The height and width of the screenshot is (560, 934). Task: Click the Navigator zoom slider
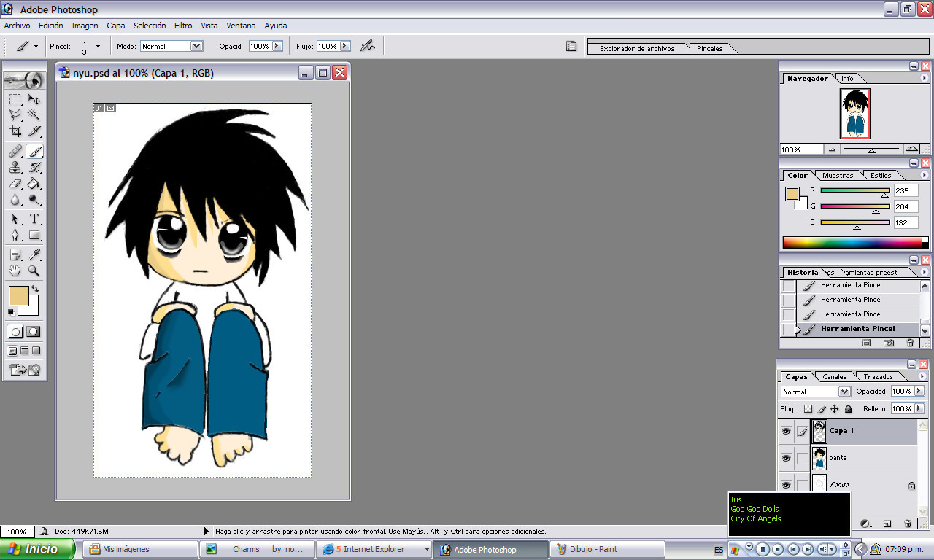[871, 149]
